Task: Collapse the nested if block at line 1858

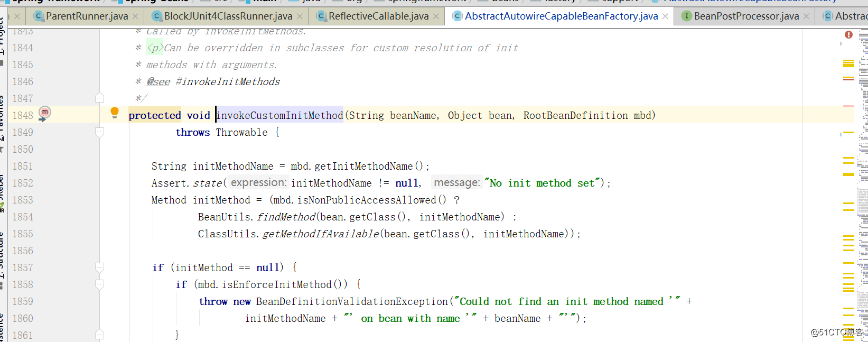Action: pos(99,284)
